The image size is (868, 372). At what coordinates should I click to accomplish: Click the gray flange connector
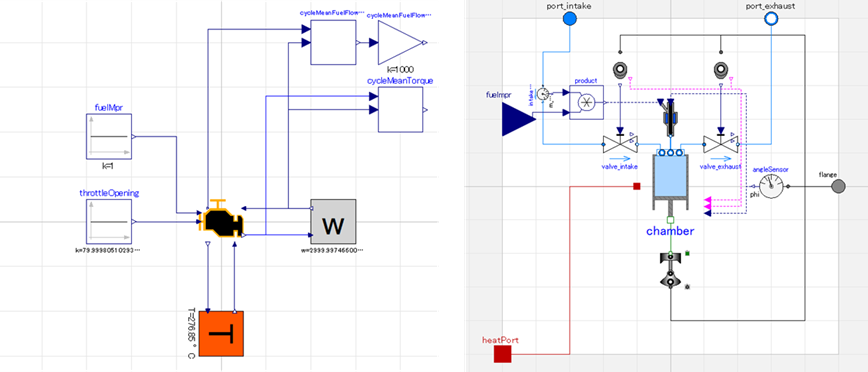(839, 187)
